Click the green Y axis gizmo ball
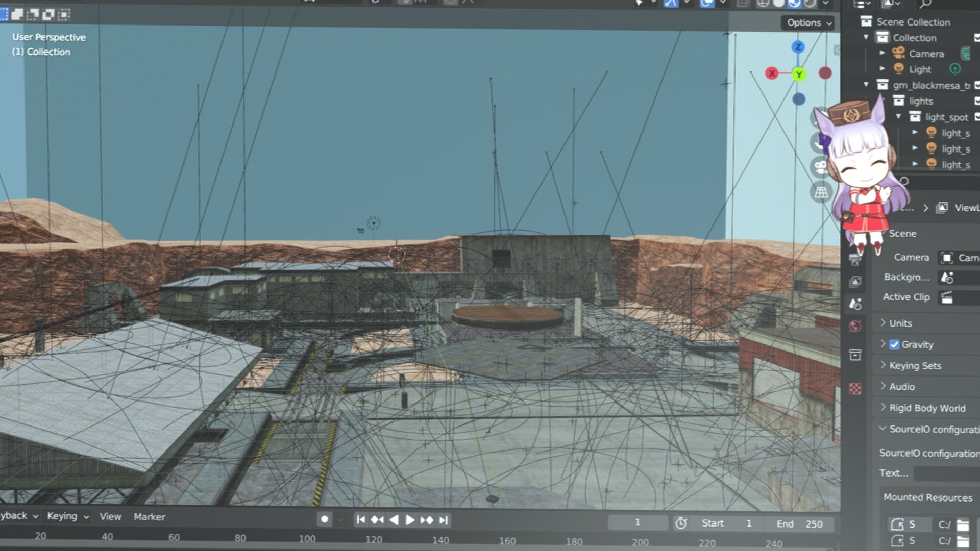 coord(799,74)
